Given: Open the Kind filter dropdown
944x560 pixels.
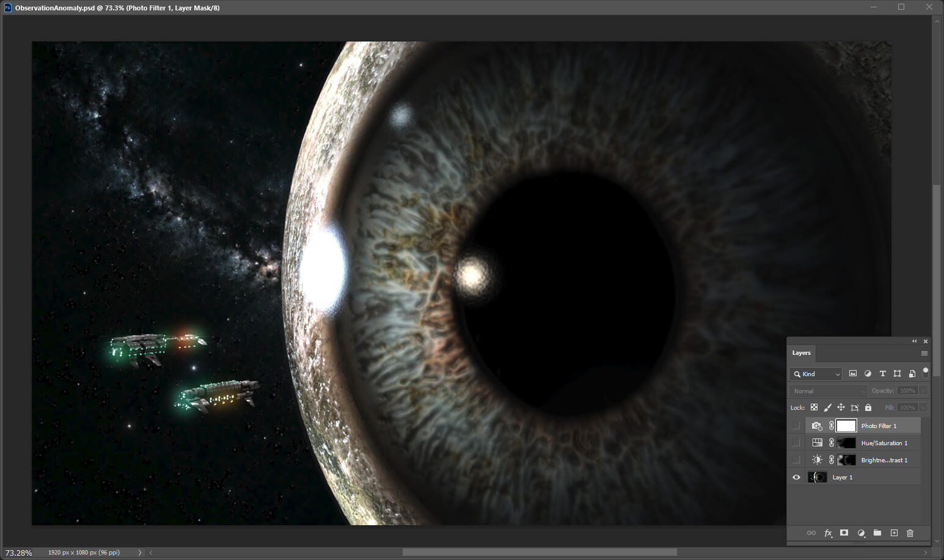Looking at the screenshot, I should (x=816, y=374).
